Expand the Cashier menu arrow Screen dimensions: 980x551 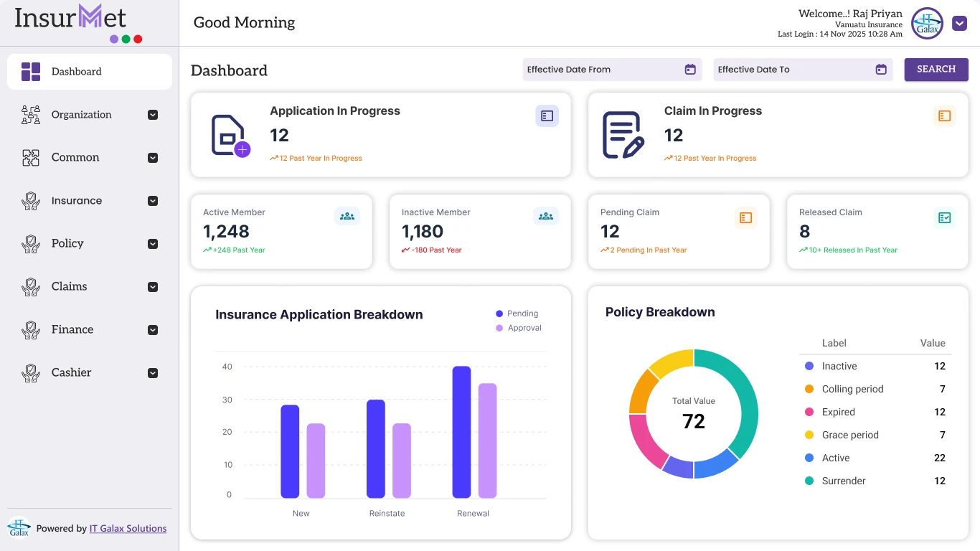pos(153,373)
